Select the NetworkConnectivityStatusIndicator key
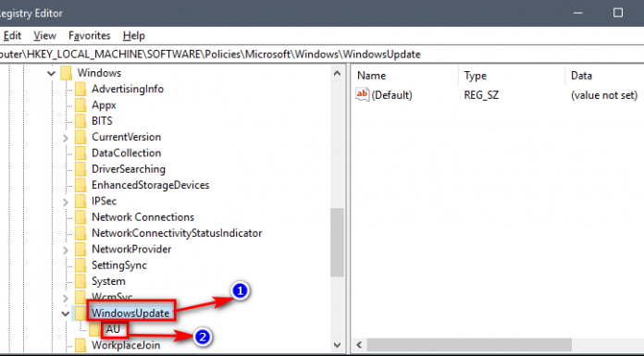 [177, 233]
